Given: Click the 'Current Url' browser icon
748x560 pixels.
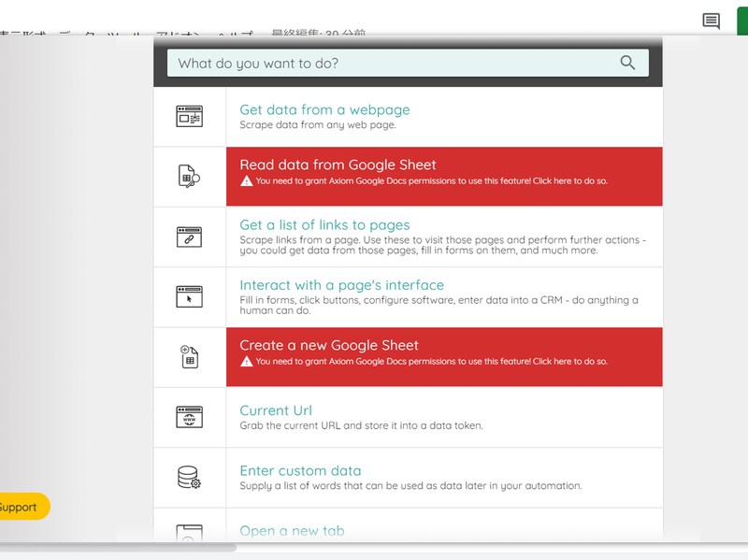Looking at the screenshot, I should (x=189, y=417).
